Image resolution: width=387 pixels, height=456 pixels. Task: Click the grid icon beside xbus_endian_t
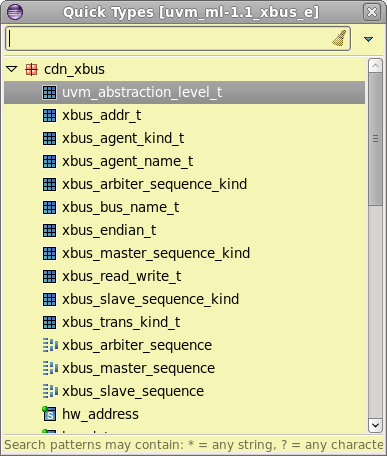coord(49,230)
